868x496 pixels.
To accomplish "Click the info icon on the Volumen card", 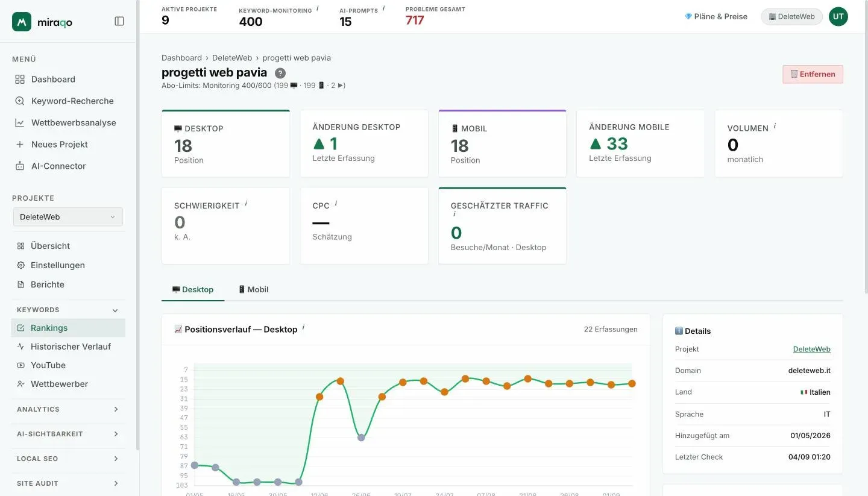I will (775, 126).
